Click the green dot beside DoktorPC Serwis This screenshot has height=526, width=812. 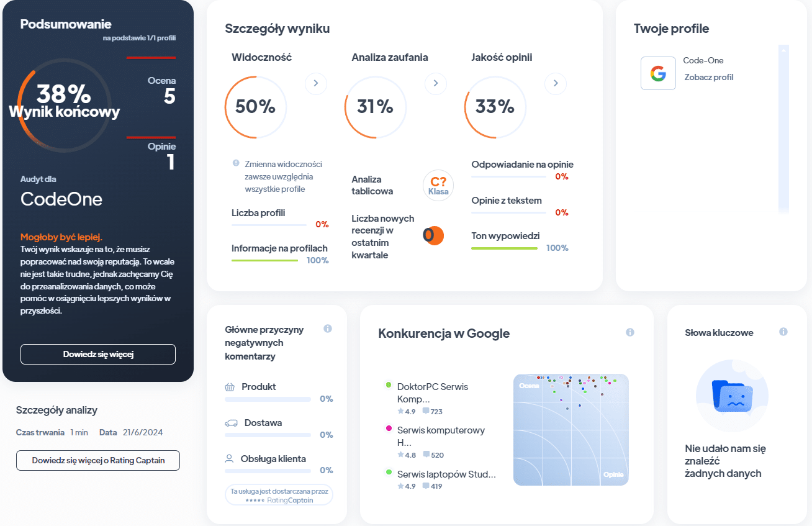pyautogui.click(x=389, y=385)
